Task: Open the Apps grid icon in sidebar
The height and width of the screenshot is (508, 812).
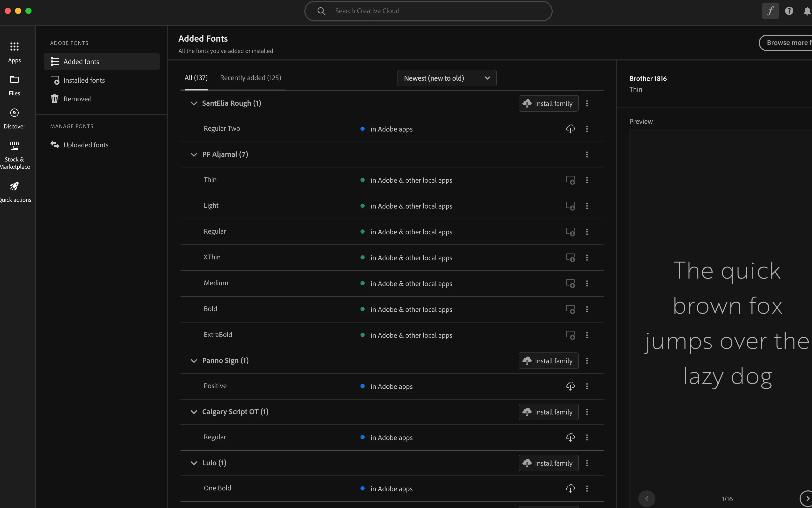Action: tap(14, 47)
